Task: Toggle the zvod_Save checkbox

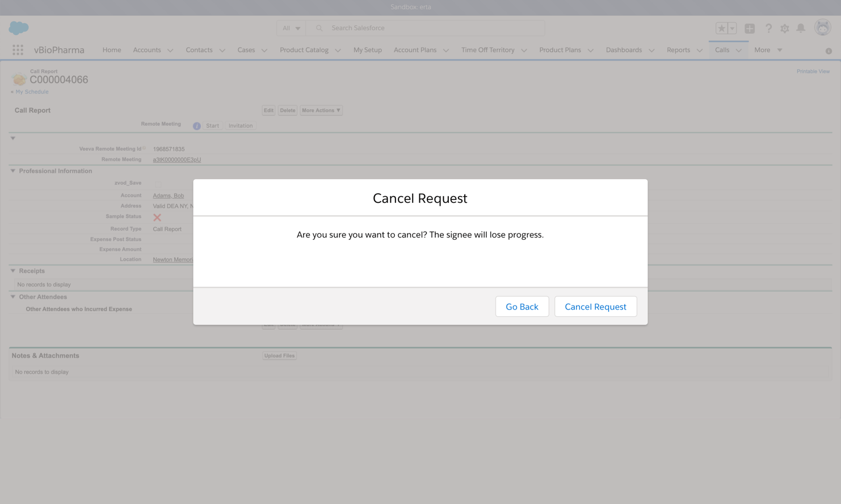Action: pyautogui.click(x=157, y=184)
